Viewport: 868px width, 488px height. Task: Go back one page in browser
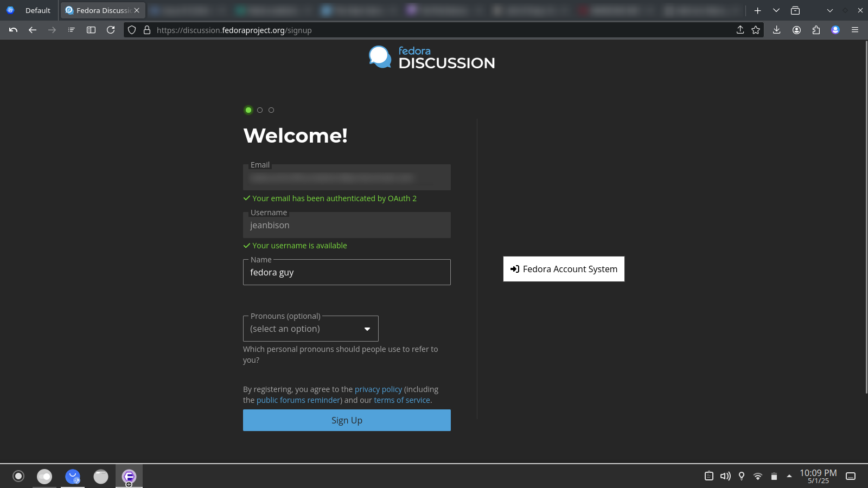33,30
